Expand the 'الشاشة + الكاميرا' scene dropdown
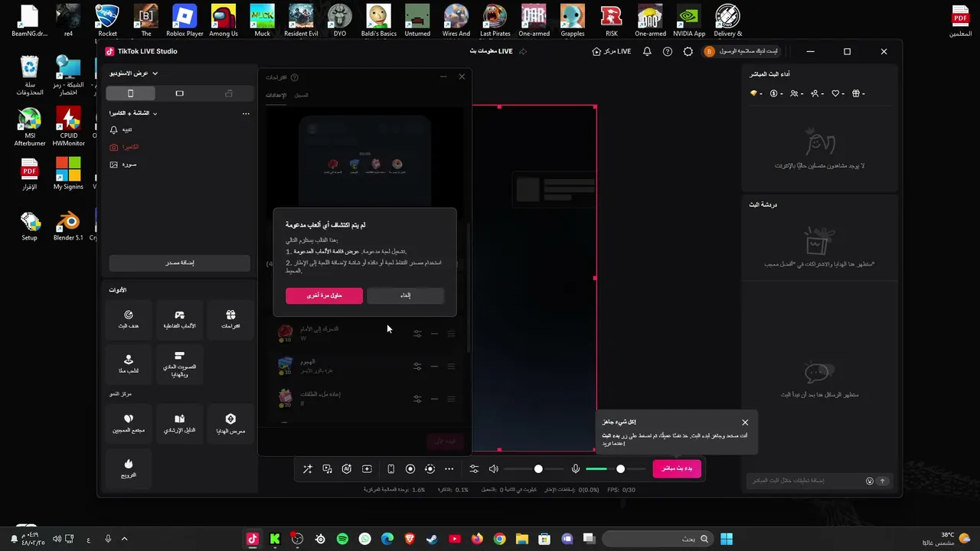The height and width of the screenshot is (551, 980). [x=133, y=113]
